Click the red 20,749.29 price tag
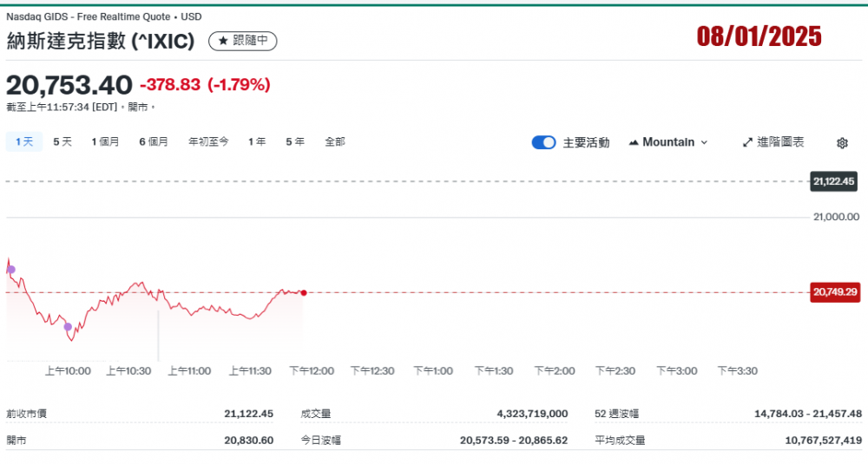868x464 pixels. point(834,292)
